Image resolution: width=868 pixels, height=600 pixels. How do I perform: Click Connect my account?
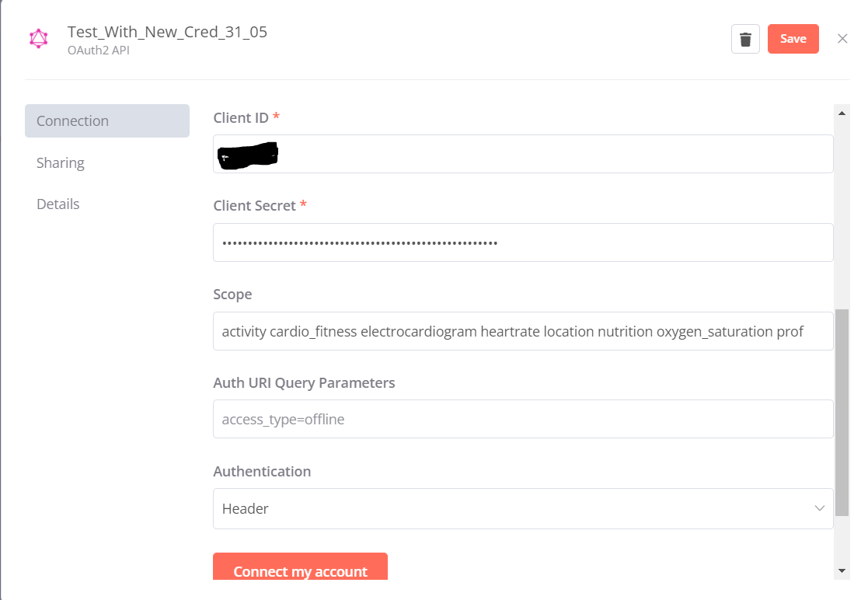[300, 571]
